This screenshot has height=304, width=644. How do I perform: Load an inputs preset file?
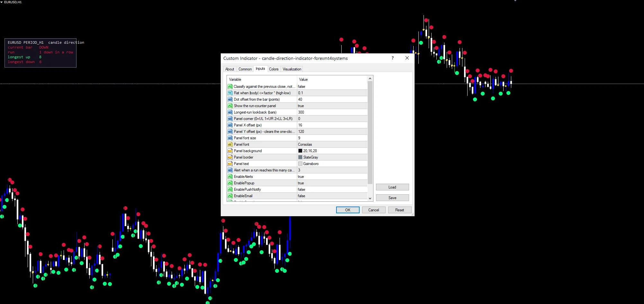(392, 187)
